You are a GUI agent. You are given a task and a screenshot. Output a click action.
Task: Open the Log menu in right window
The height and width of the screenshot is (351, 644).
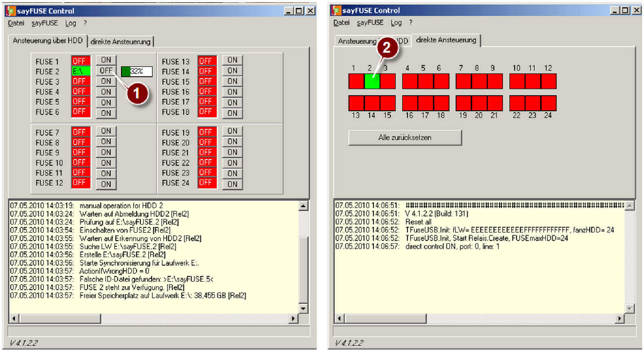(396, 23)
